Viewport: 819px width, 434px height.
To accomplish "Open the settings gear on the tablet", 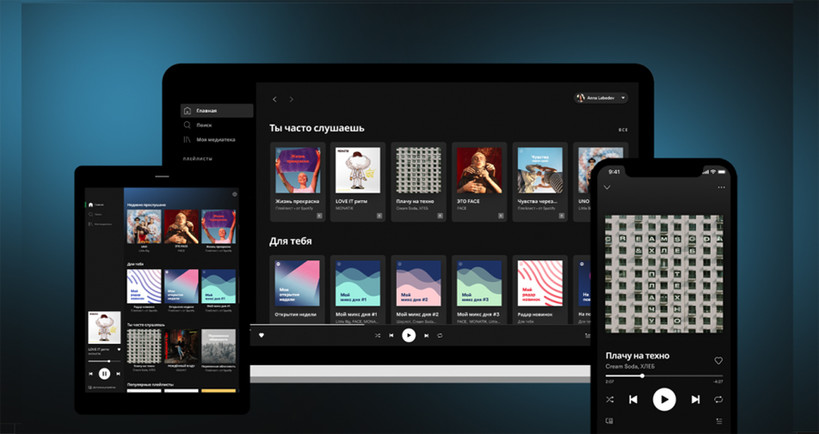I will 234,194.
